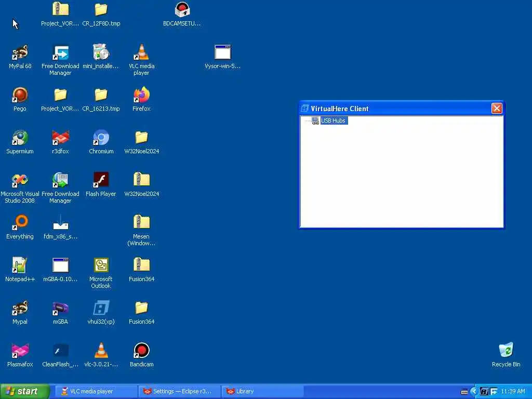Switch to the Library taskbar button
This screenshot has height=399, width=532.
[262, 392]
